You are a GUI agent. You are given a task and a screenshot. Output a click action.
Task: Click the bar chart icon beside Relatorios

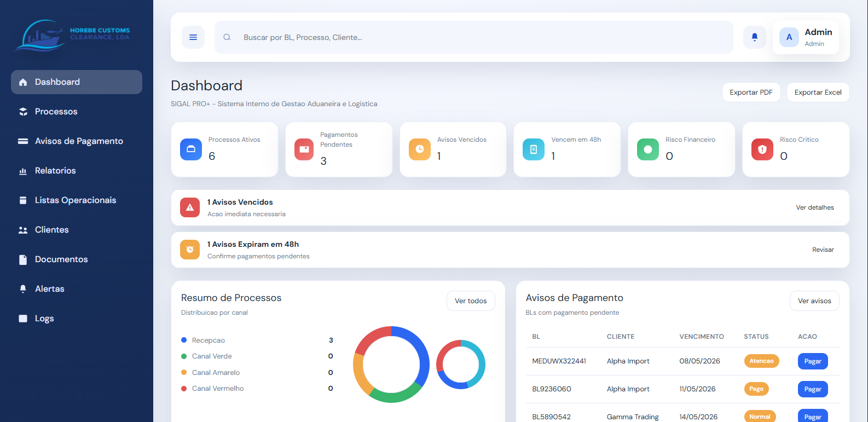pyautogui.click(x=23, y=171)
